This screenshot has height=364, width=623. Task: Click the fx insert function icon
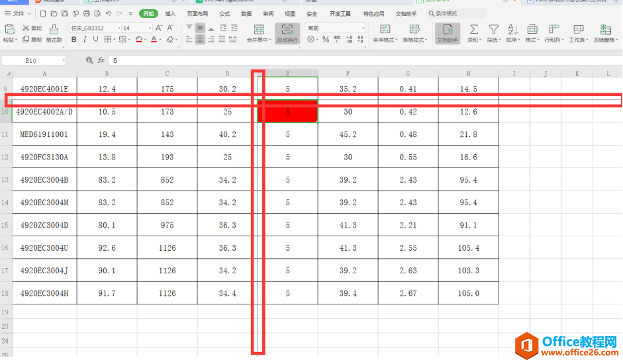[x=101, y=60]
